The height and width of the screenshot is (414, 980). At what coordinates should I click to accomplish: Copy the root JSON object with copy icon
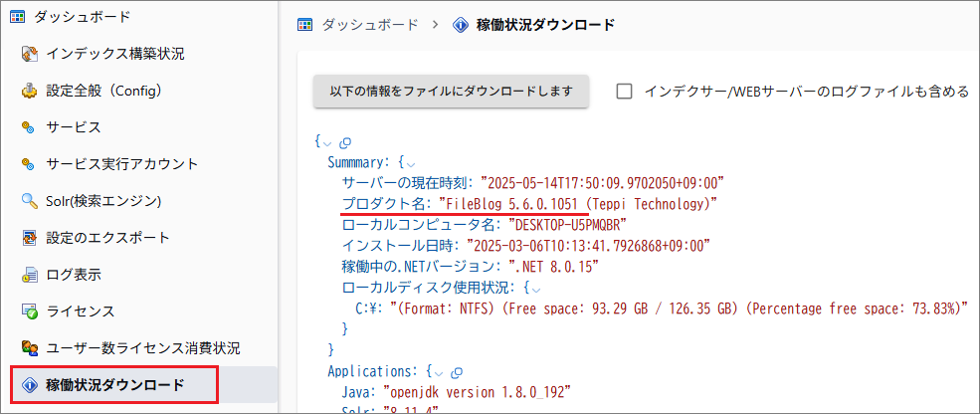tap(345, 142)
